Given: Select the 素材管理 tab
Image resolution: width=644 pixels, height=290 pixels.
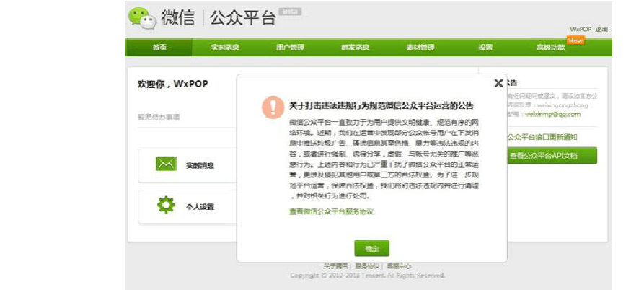Looking at the screenshot, I should click(420, 48).
